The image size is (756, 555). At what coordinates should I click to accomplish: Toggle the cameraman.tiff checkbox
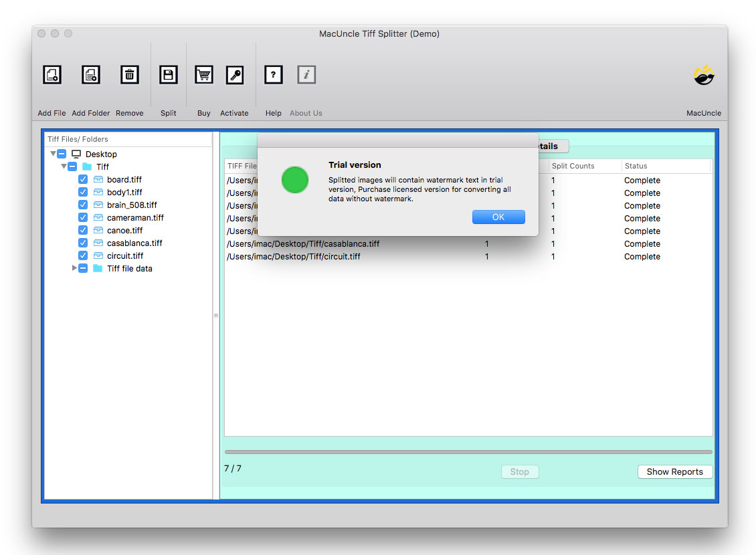(x=83, y=217)
